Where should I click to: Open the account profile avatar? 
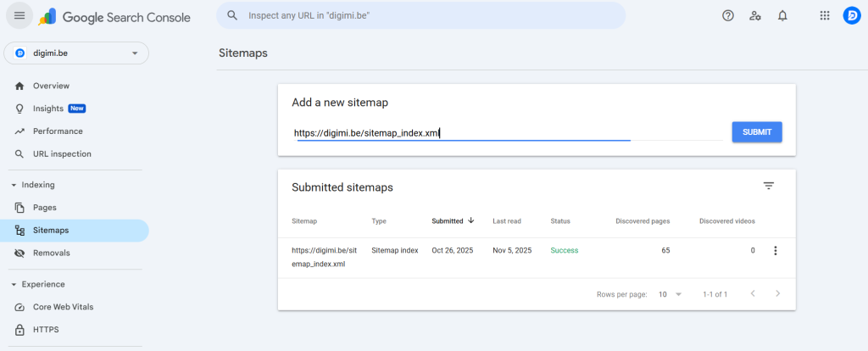pyautogui.click(x=851, y=16)
